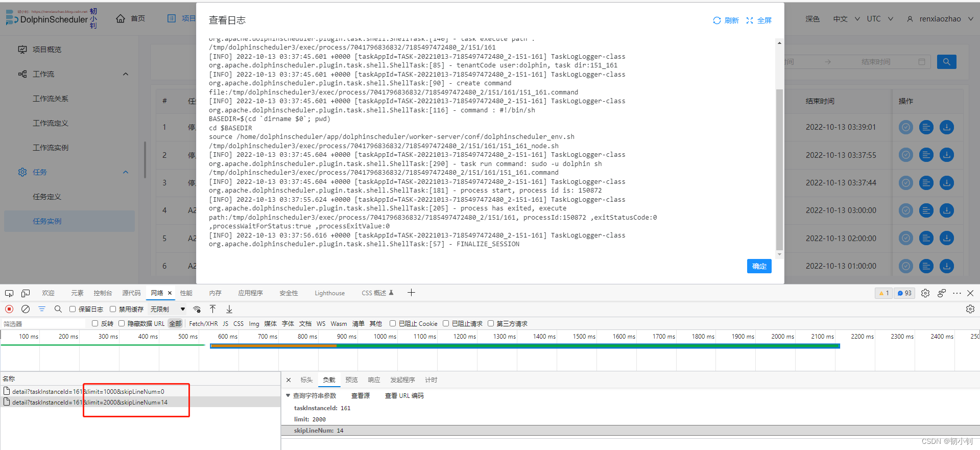Image resolution: width=980 pixels, height=450 pixels.
Task: Enable the 禁用缓存 disable cache checkbox
Action: click(113, 309)
